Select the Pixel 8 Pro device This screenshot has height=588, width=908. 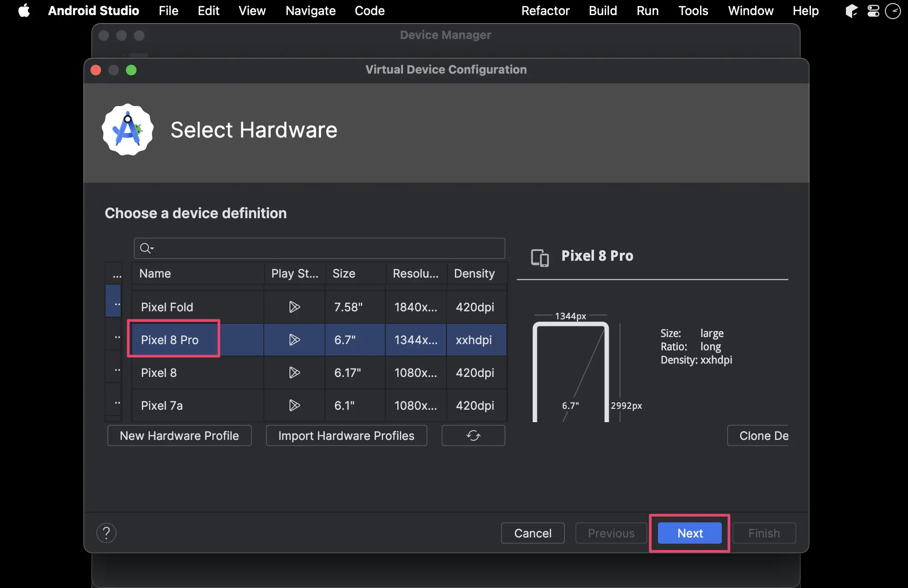(x=319, y=340)
